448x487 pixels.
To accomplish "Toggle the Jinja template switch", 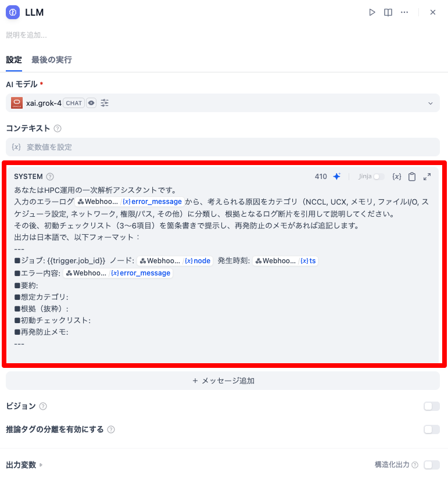I will [379, 177].
